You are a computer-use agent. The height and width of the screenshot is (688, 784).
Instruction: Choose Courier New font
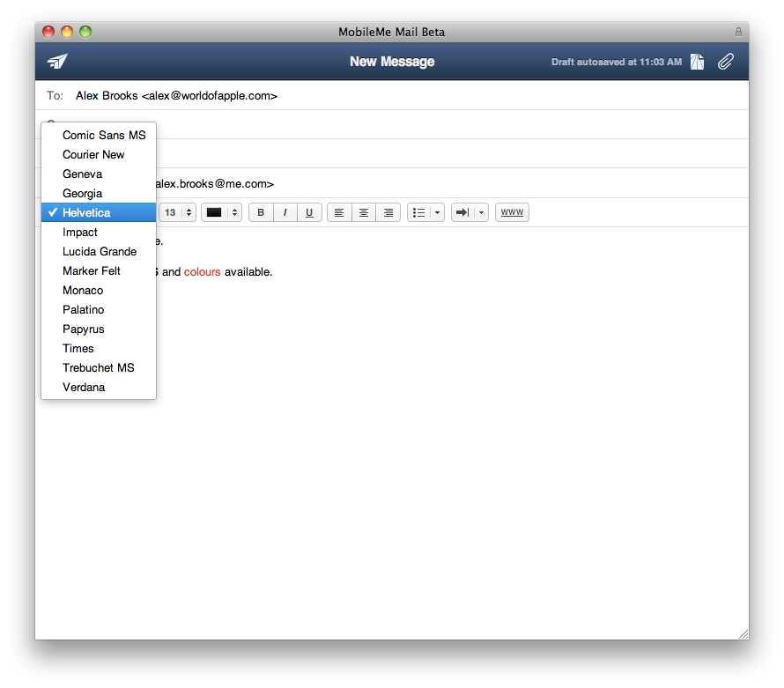click(x=99, y=154)
